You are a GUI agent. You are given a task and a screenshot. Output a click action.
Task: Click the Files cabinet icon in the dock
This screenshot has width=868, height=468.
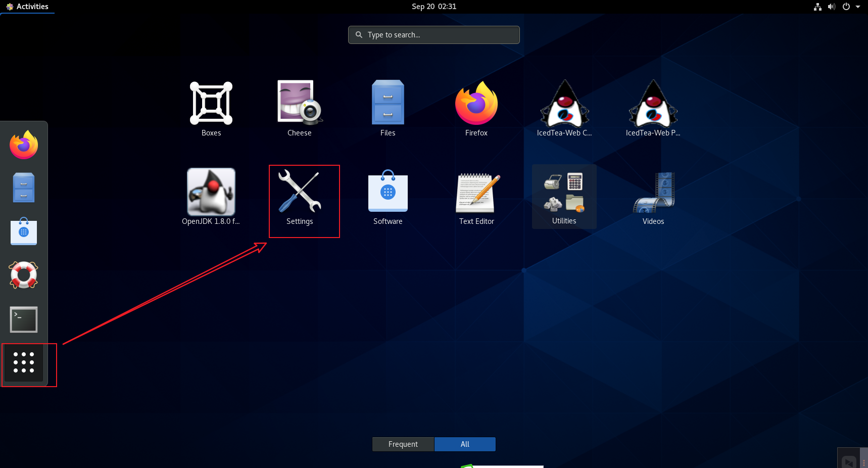(x=24, y=188)
